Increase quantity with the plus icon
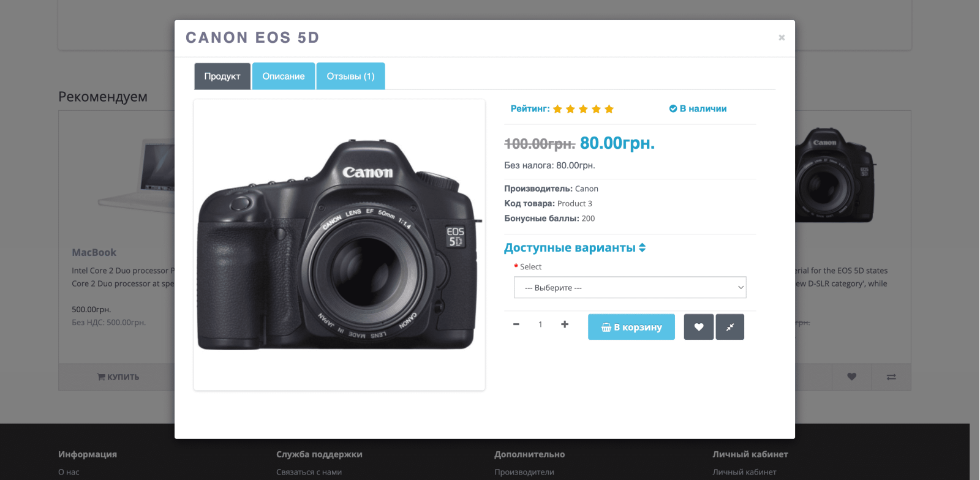Image resolution: width=980 pixels, height=480 pixels. pyautogui.click(x=565, y=324)
